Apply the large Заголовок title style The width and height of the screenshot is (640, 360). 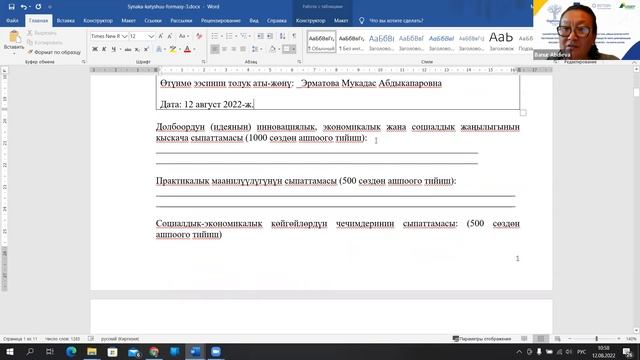pos(501,42)
